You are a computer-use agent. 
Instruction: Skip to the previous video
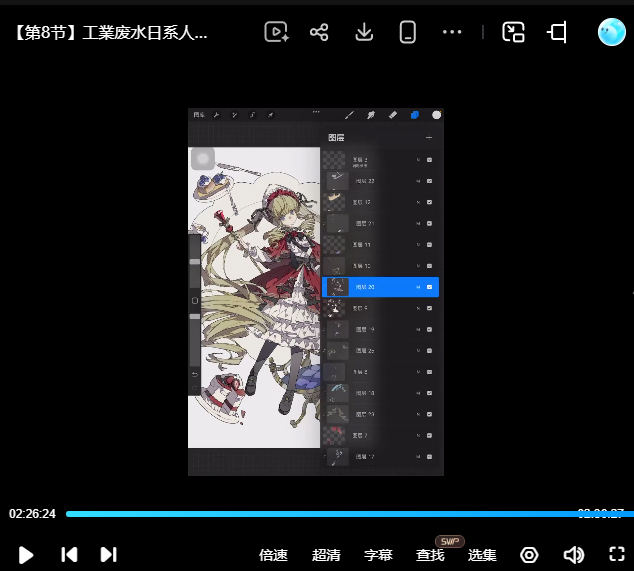pyautogui.click(x=69, y=554)
